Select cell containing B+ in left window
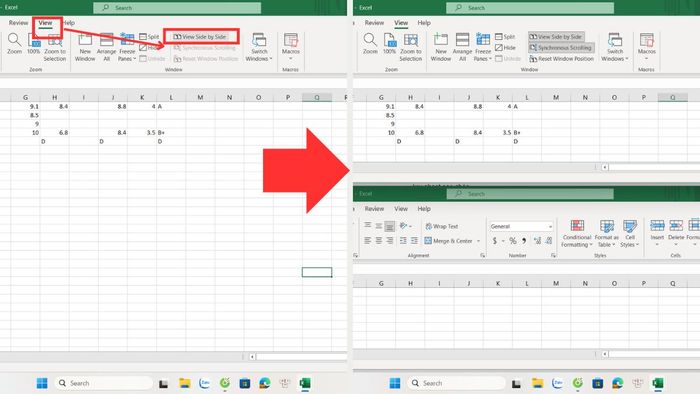700x394 pixels. 171,133
